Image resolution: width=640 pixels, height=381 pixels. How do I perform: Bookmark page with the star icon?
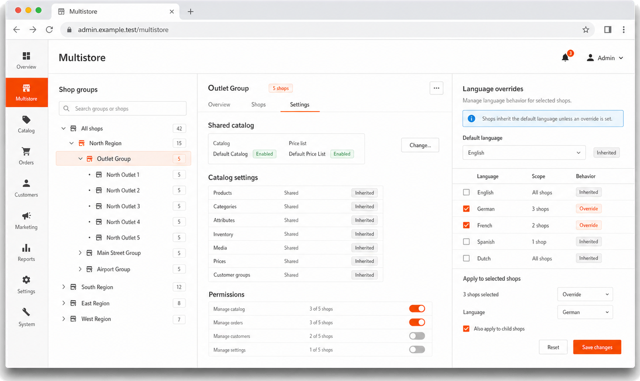(x=586, y=29)
